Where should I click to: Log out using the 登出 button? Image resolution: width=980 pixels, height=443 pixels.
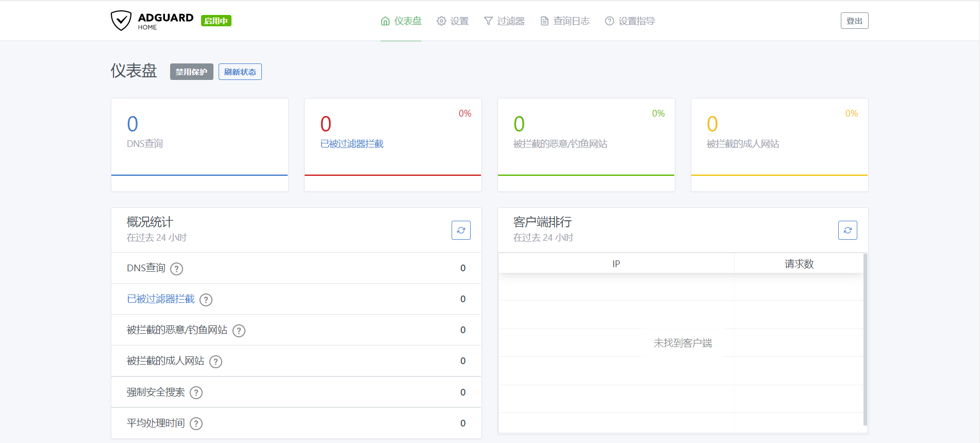pyautogui.click(x=854, y=21)
